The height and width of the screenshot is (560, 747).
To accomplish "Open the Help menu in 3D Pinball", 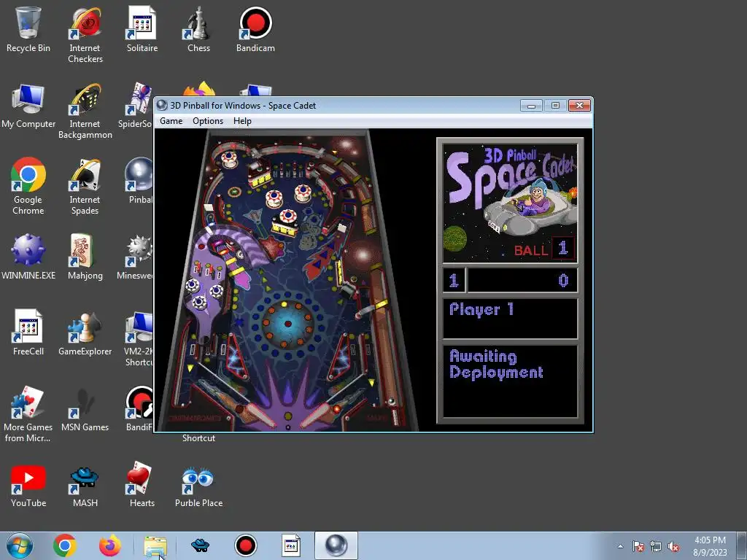I will (242, 121).
